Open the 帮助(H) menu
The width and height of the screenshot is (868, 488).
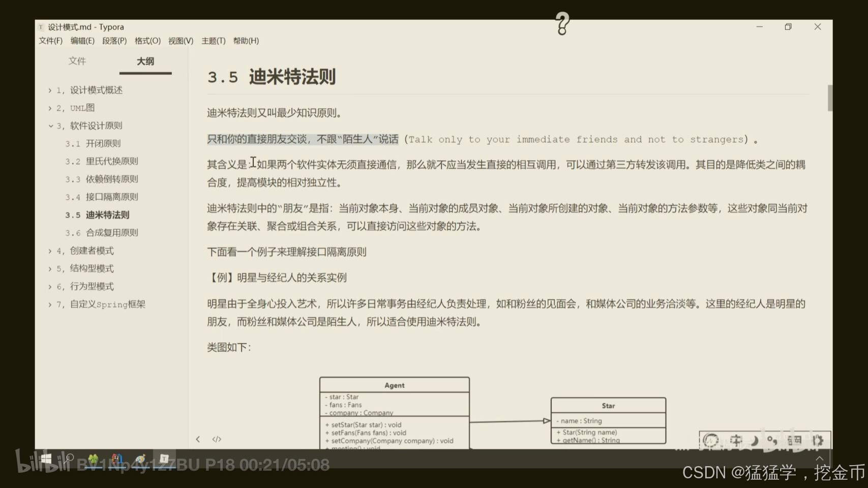coord(246,41)
